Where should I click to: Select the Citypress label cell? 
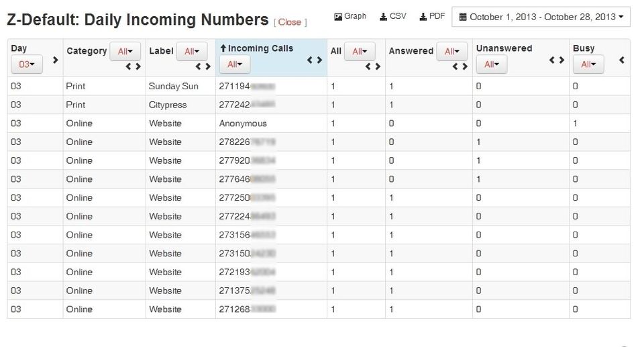(168, 105)
